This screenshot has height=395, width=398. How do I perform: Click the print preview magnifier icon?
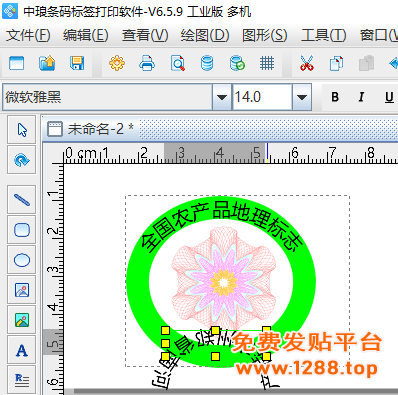point(177,63)
